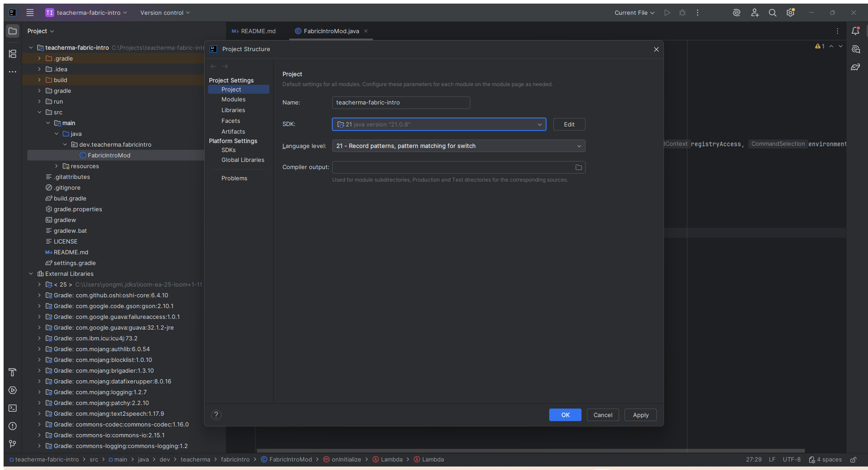Open Search Everywhere magnifier

pyautogui.click(x=773, y=13)
